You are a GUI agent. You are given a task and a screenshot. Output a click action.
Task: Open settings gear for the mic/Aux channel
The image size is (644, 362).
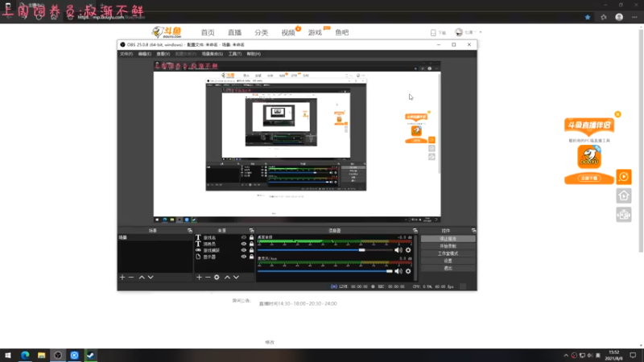click(x=408, y=271)
